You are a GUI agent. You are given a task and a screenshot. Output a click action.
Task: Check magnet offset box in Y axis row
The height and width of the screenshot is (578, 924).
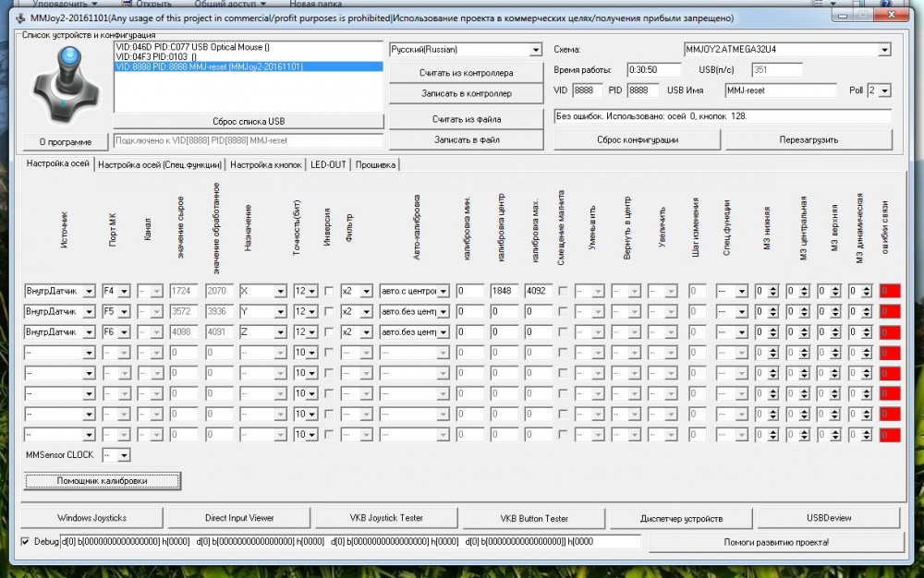point(563,311)
